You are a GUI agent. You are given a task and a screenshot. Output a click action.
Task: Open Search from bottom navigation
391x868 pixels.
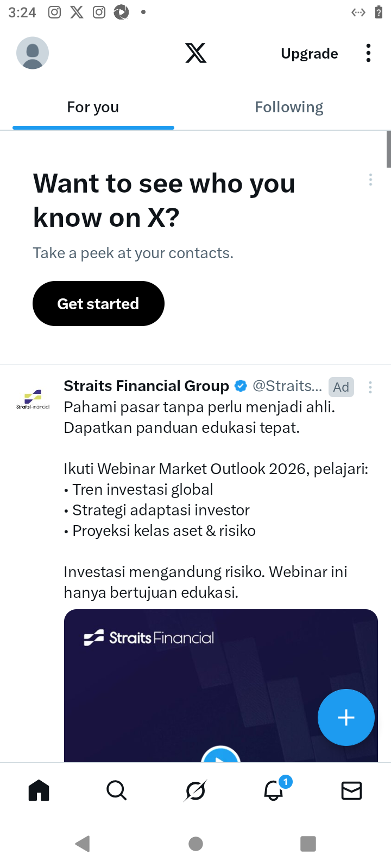(117, 791)
